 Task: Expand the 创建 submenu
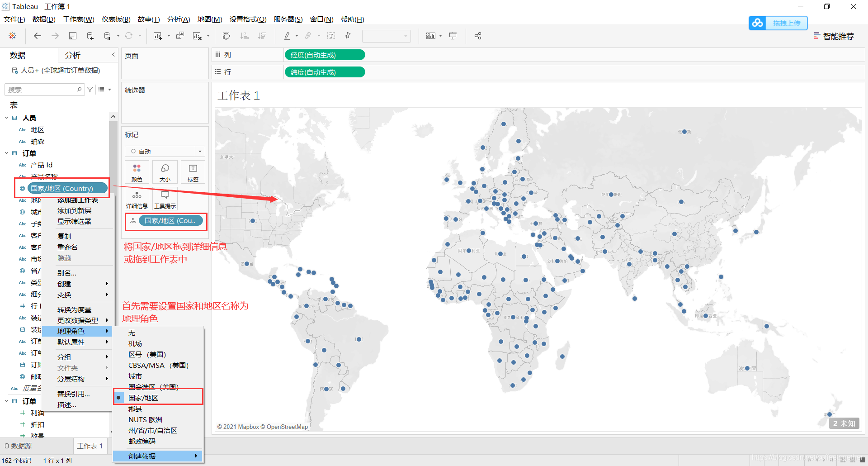coord(83,284)
